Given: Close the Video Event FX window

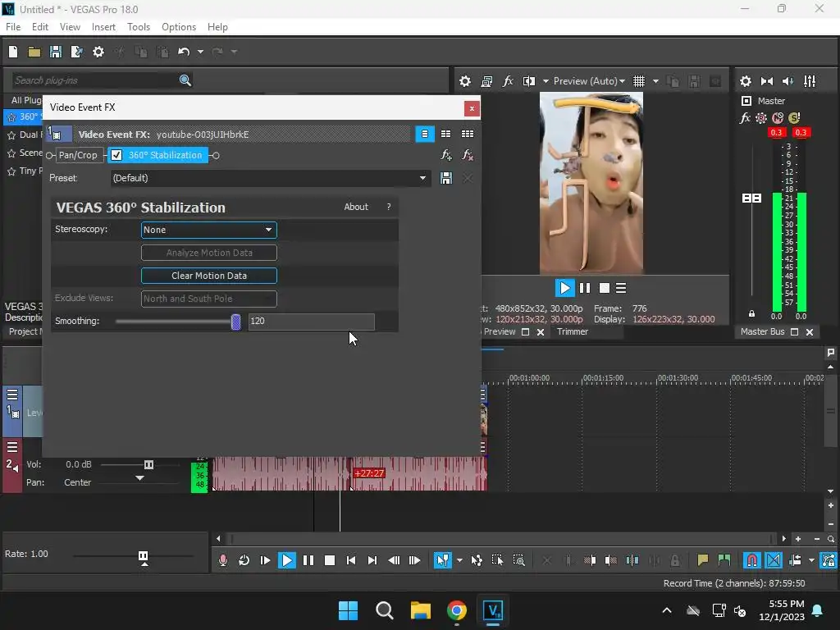Looking at the screenshot, I should [472, 108].
